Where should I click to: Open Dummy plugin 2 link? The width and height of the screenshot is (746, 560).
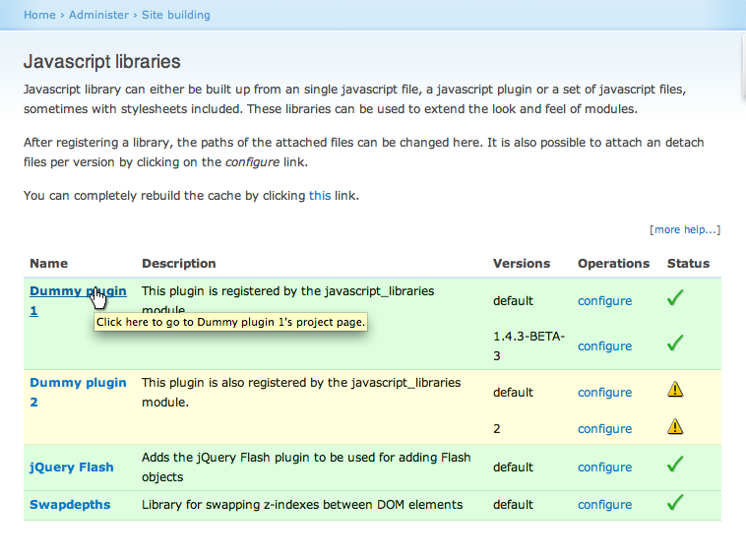tap(78, 392)
